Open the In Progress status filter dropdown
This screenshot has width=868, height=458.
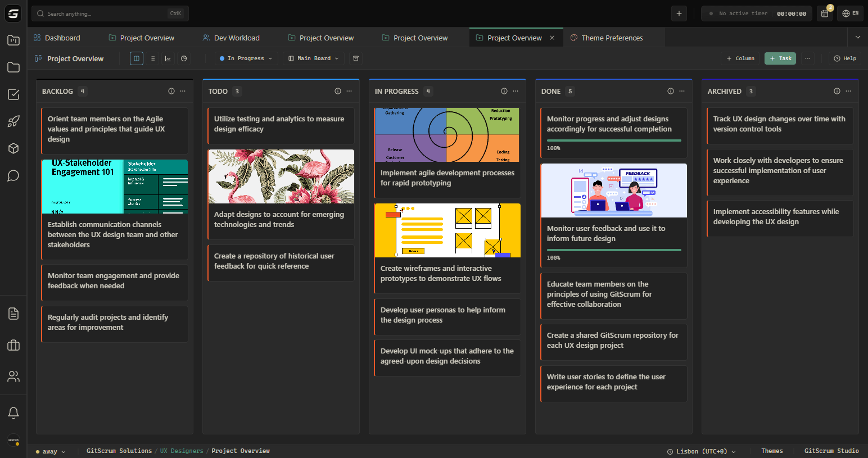(246, 58)
